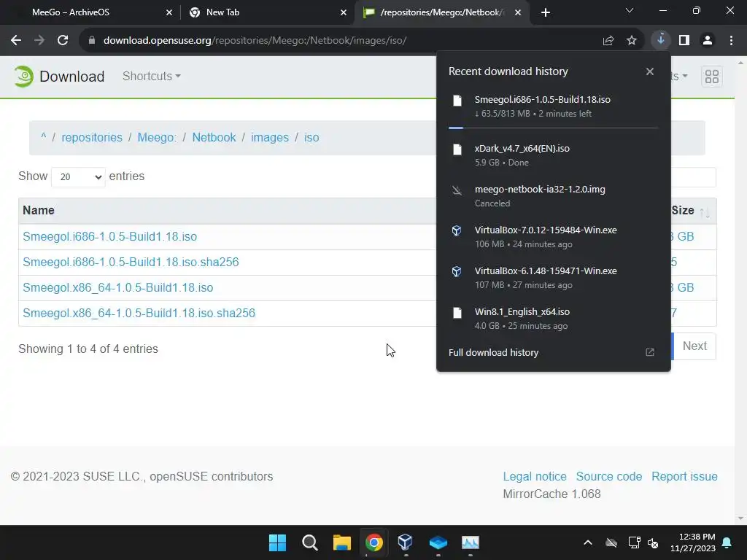
Task: Open notification bell in system tray
Action: [727, 542]
